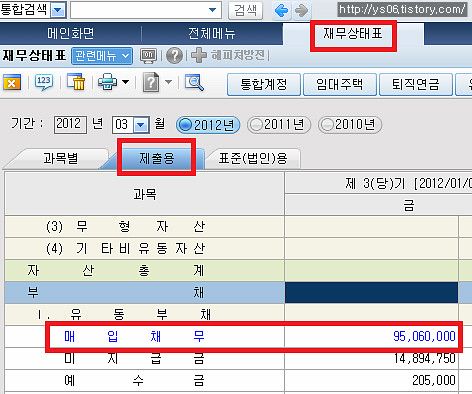The image size is (472, 394).
Task: Click the 부채 header row
Action: pyautogui.click(x=145, y=293)
